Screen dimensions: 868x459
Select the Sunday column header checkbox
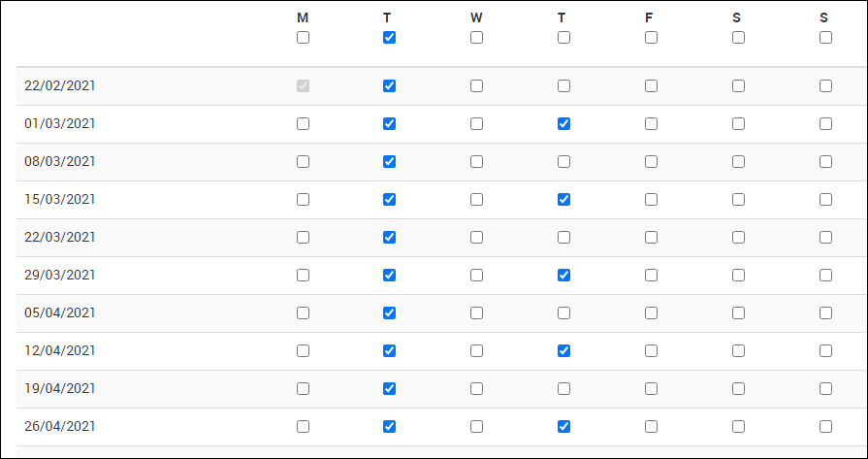pyautogui.click(x=825, y=38)
